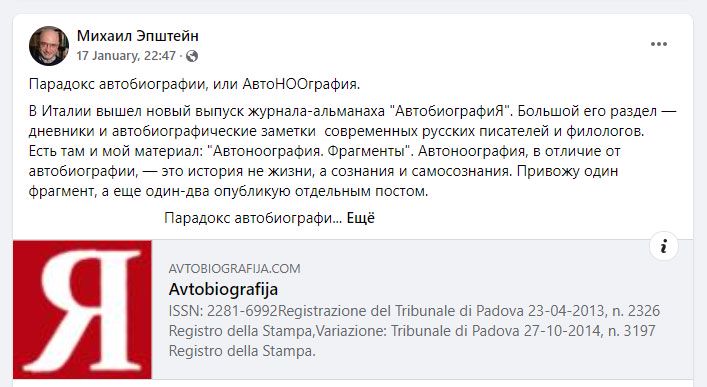This screenshot has height=387, width=707.
Task: Expand the post with 'Ещё'
Action: tap(361, 218)
